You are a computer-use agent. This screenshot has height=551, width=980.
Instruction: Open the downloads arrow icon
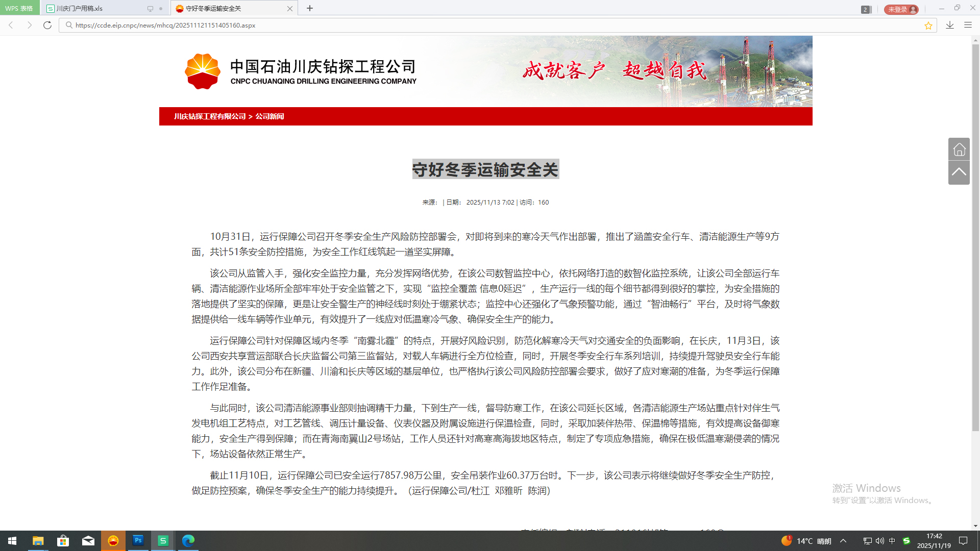click(x=950, y=25)
